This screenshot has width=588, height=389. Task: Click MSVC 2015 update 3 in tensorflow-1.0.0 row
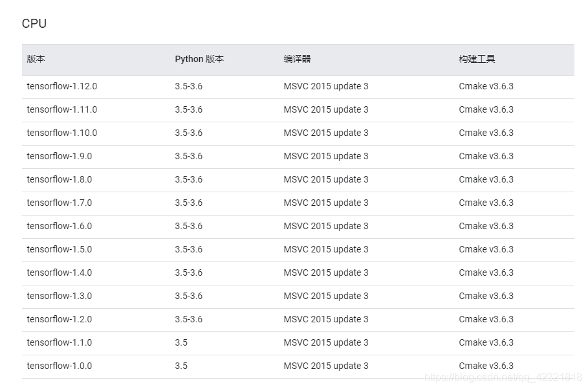(x=326, y=365)
